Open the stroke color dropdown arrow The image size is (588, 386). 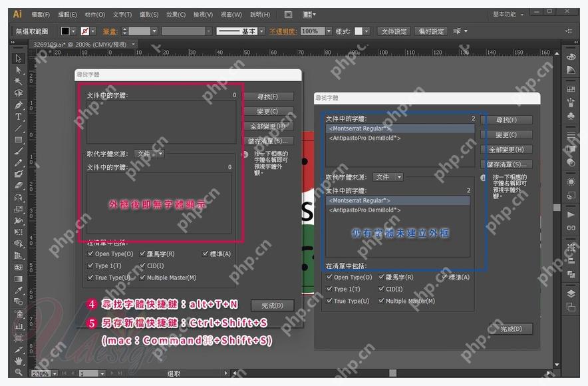[x=93, y=31]
